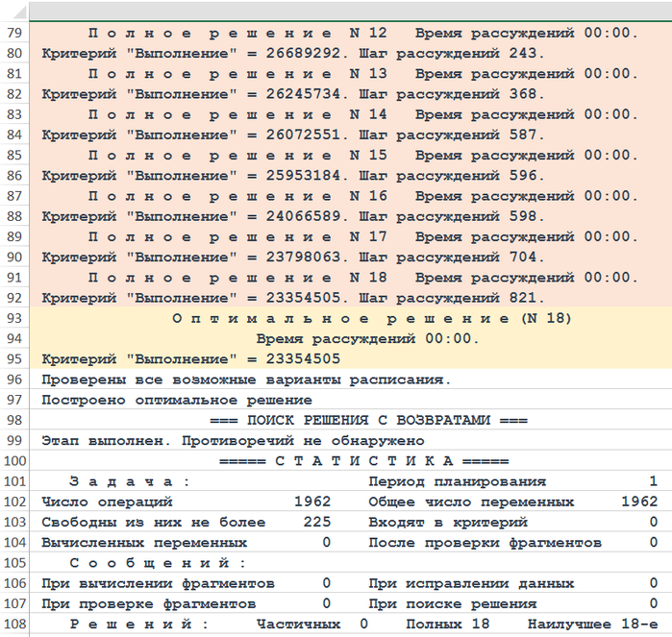Click 'Проверены все возможные варианты расписания' cell
672x637 pixels.
(246, 380)
